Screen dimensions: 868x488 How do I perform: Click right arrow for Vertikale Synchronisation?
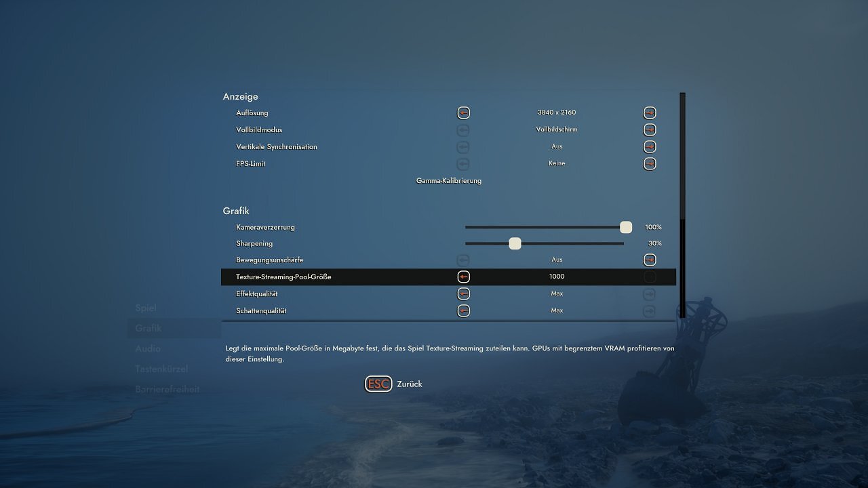coord(650,147)
